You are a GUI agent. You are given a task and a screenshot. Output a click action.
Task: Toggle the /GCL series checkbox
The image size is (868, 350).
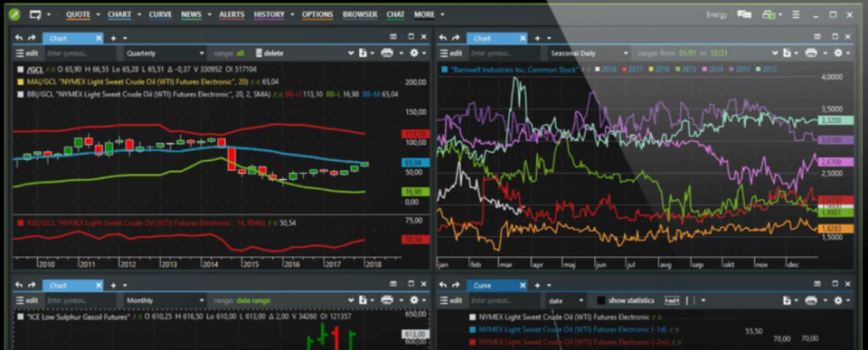tap(21, 70)
